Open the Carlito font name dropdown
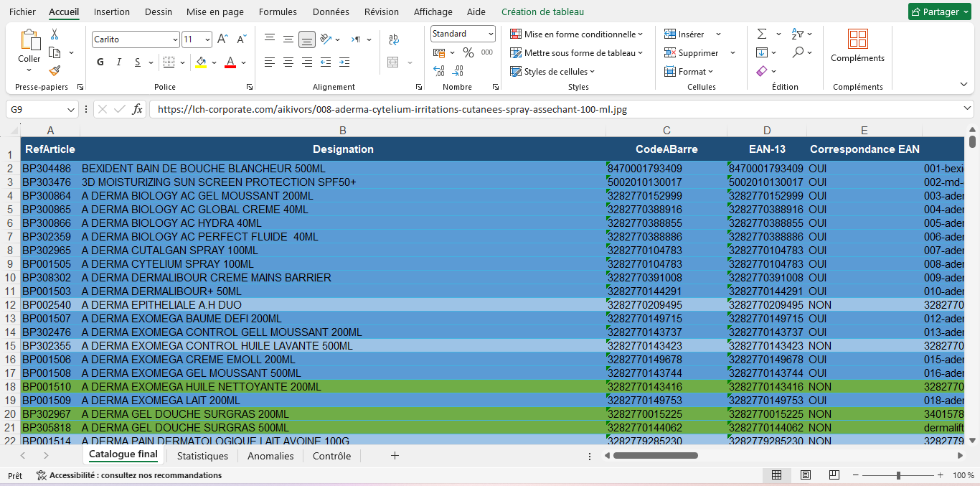Screen dimensions: 980x486 click(x=175, y=39)
